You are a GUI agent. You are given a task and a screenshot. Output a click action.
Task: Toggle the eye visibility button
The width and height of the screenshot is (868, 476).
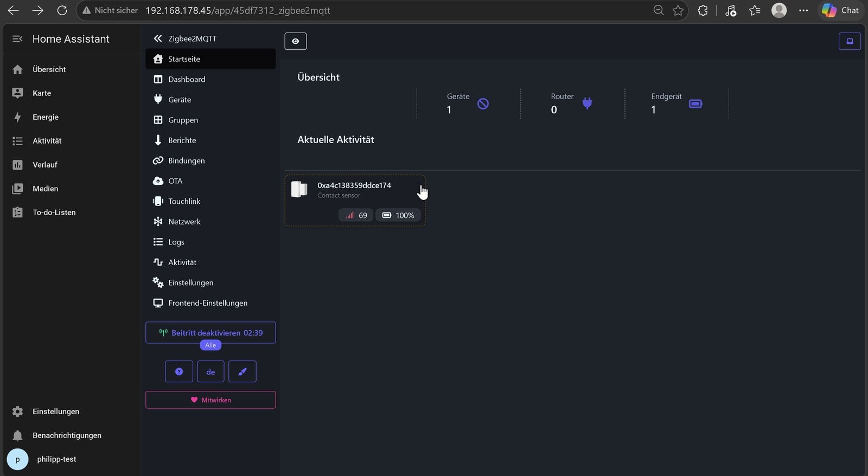(x=296, y=41)
